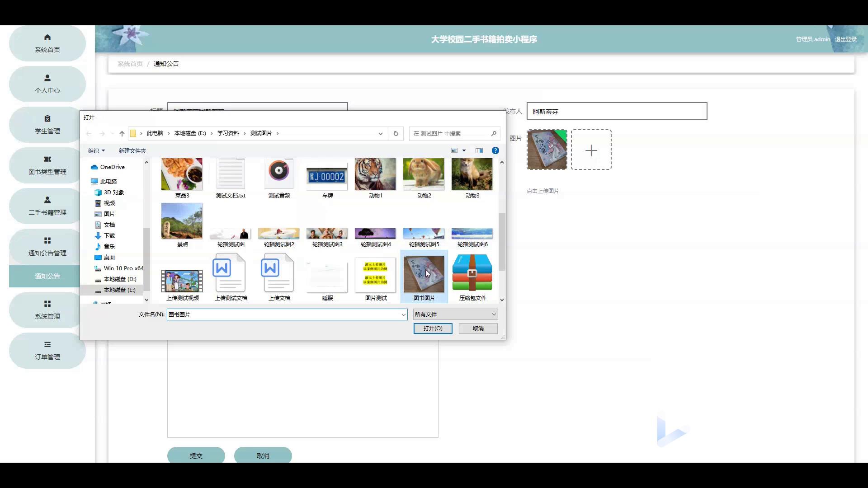
Task: Open the 所有文件 file type dropdown
Action: point(455,314)
